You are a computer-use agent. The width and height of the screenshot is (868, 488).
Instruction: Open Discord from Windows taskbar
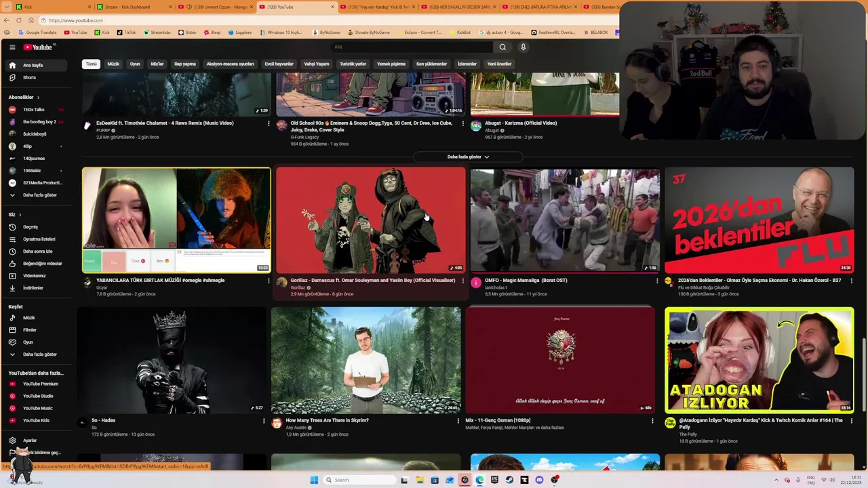click(x=540, y=480)
